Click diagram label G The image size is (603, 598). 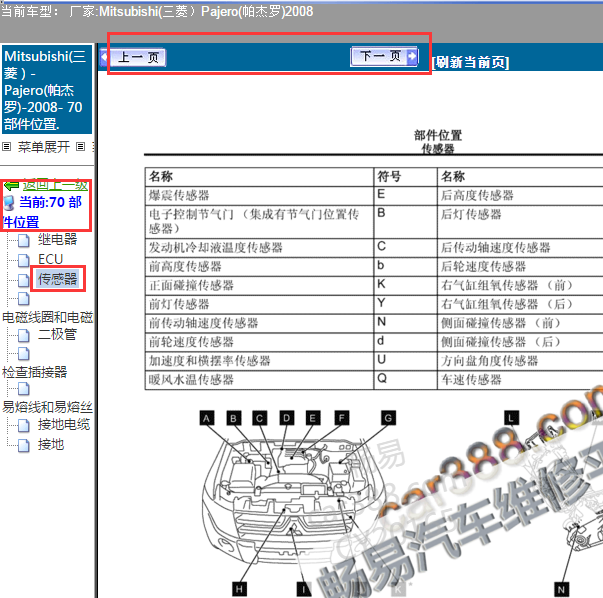tap(388, 418)
